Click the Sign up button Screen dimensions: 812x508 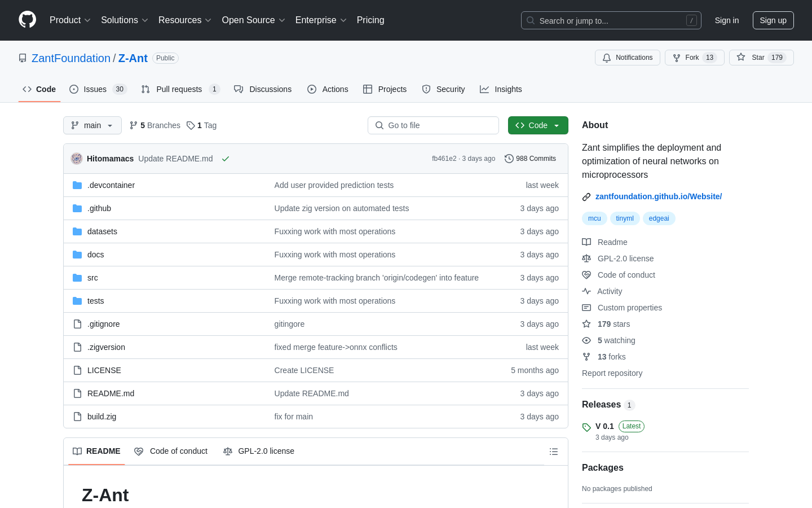point(773,20)
